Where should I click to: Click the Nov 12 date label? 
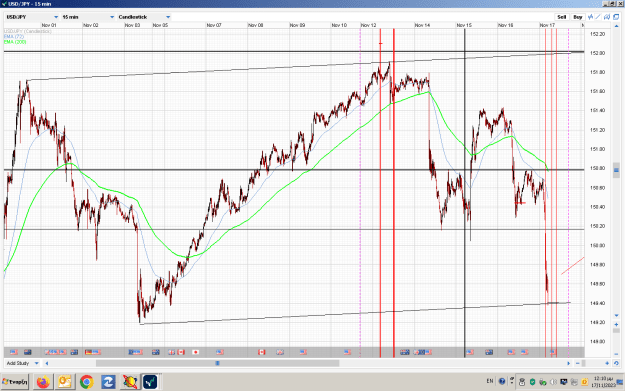368,25
